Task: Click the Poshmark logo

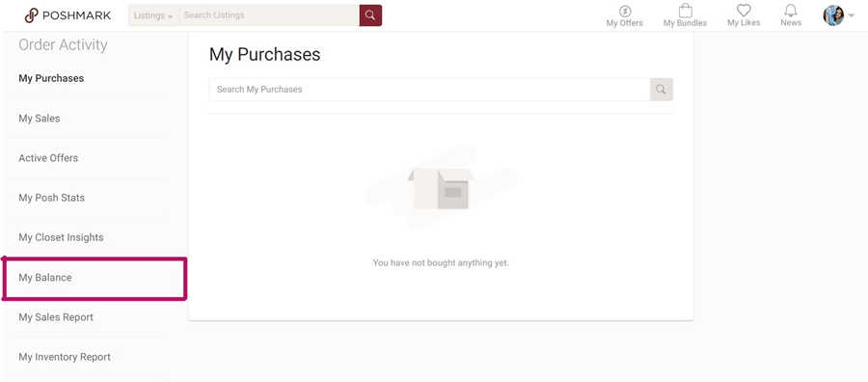Action: (x=68, y=15)
